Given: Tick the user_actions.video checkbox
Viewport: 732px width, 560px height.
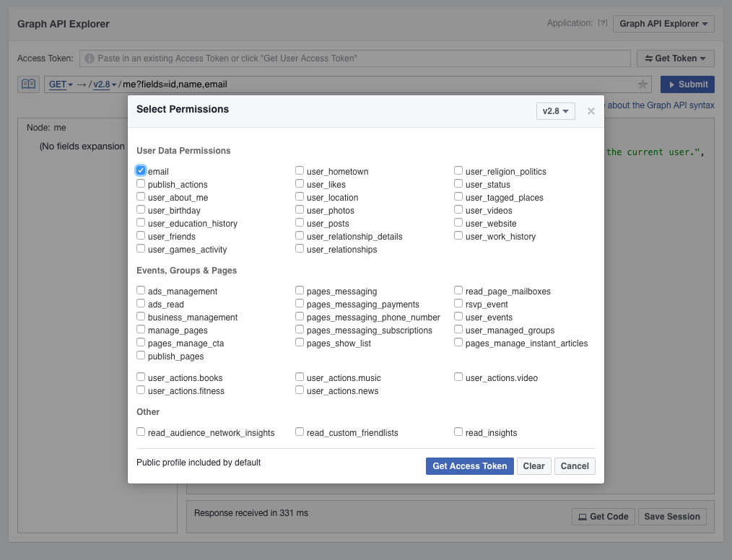Looking at the screenshot, I should pos(458,377).
